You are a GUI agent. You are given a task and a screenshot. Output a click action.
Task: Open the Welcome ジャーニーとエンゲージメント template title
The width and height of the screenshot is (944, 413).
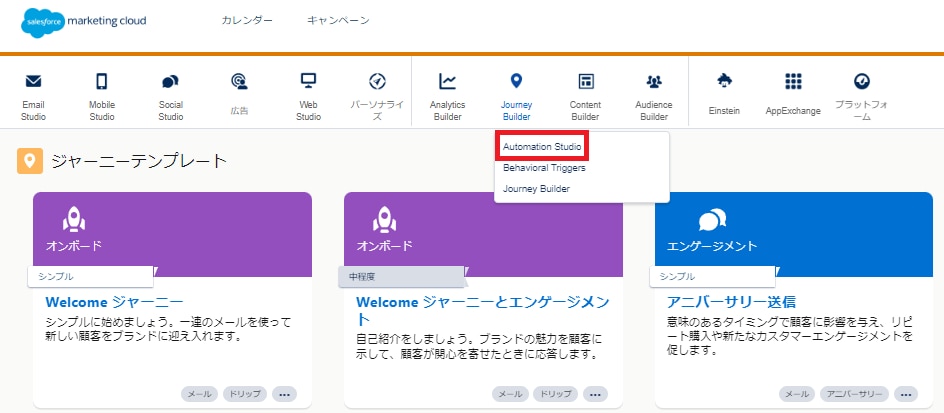[483, 310]
